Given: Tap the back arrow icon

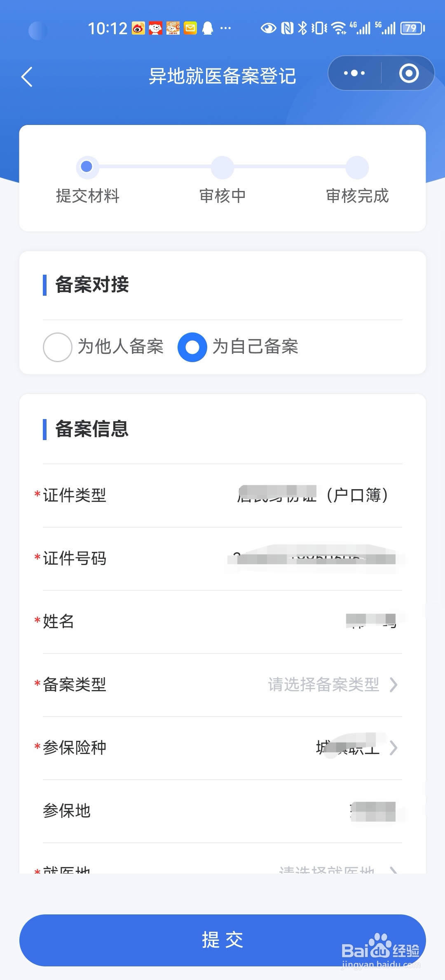Looking at the screenshot, I should tap(27, 77).
